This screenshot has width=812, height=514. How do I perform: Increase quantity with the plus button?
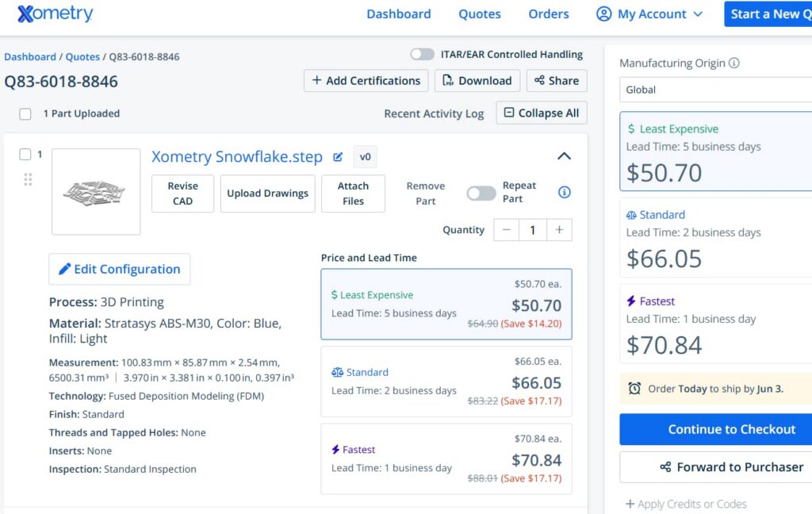559,230
